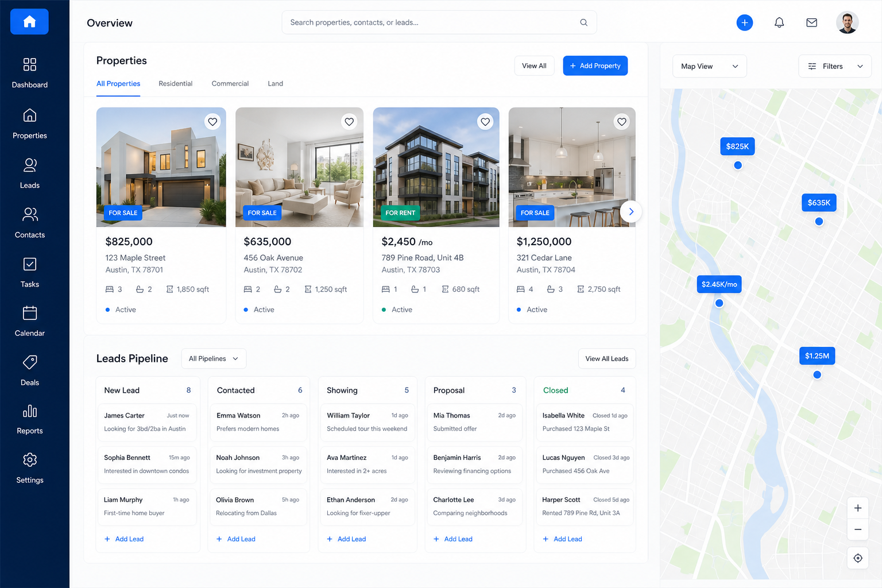The height and width of the screenshot is (588, 882).
Task: Zoom out on the map
Action: click(858, 529)
